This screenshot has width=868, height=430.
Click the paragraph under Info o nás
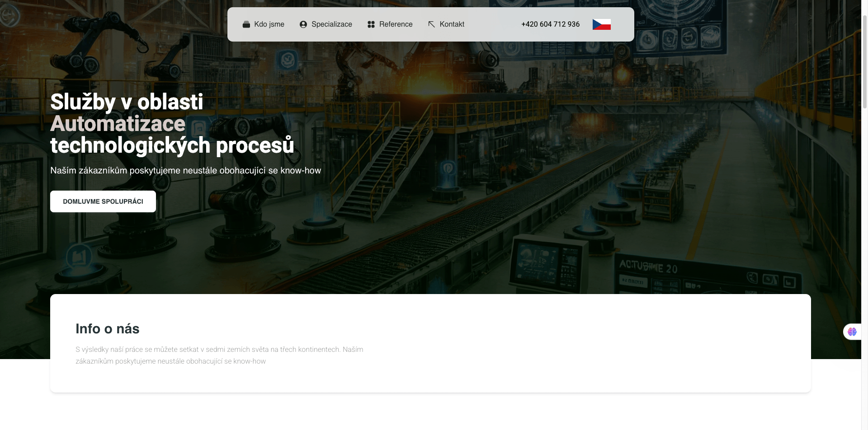point(219,355)
